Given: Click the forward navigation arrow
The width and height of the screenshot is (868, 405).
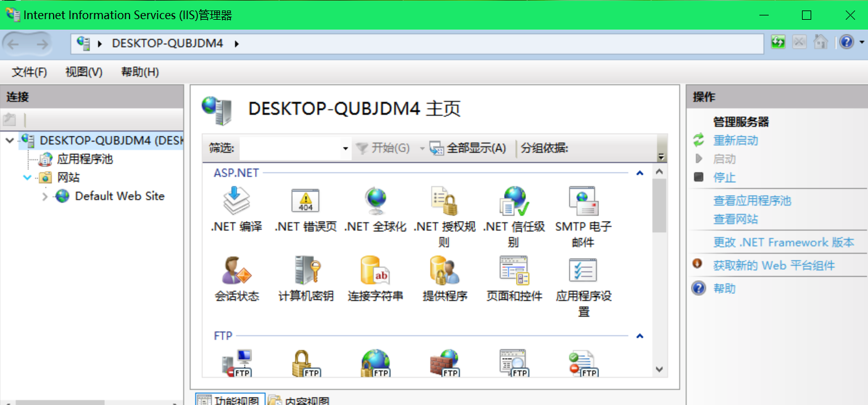Looking at the screenshot, I should (42, 44).
